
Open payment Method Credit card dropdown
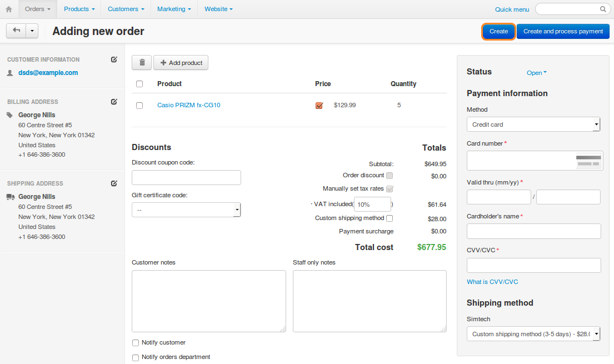[533, 124]
